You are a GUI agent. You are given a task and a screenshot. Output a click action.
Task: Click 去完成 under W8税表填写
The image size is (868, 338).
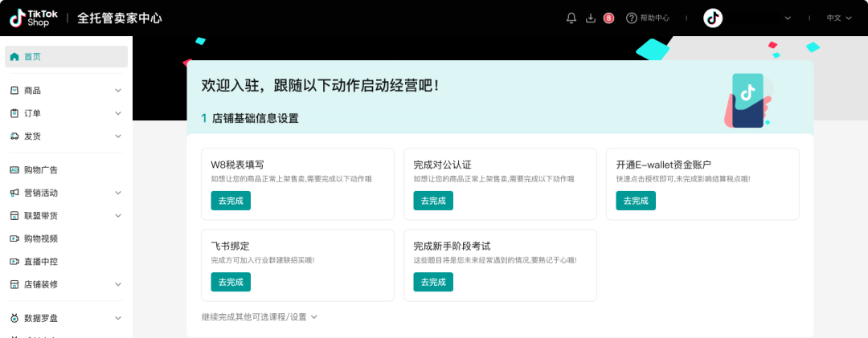(231, 201)
